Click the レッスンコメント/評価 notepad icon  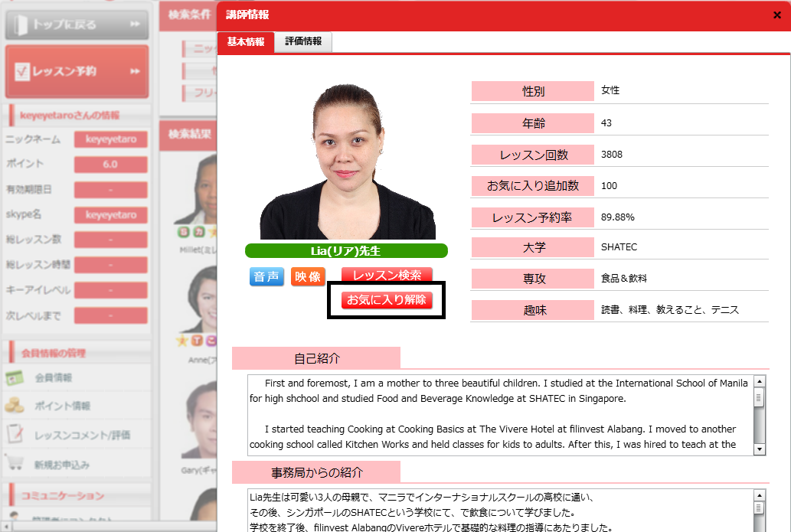pyautogui.click(x=15, y=434)
